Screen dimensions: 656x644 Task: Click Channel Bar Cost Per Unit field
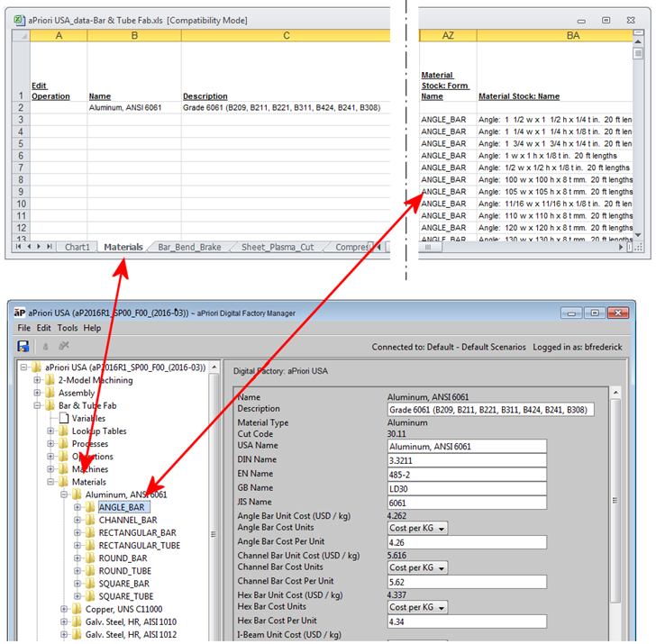(467, 582)
